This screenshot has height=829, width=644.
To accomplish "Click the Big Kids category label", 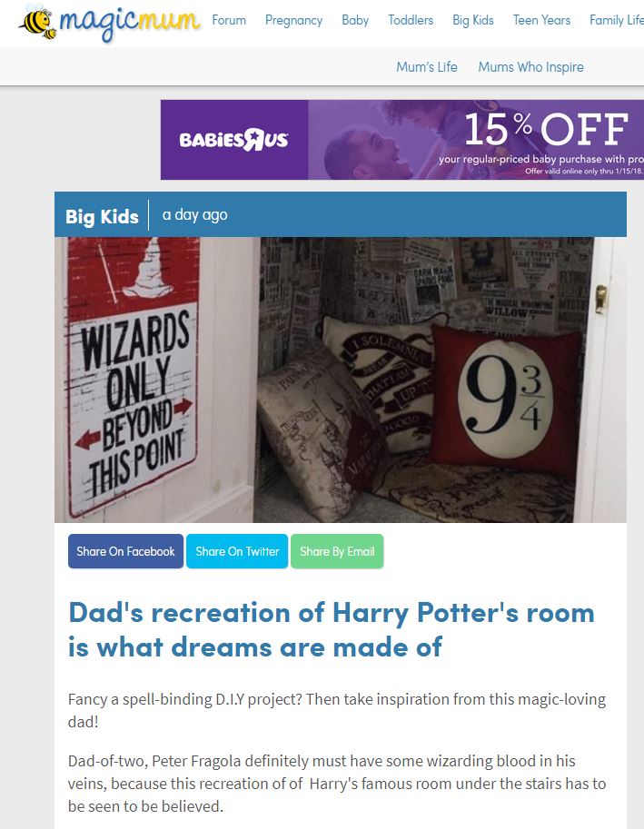I will (102, 216).
